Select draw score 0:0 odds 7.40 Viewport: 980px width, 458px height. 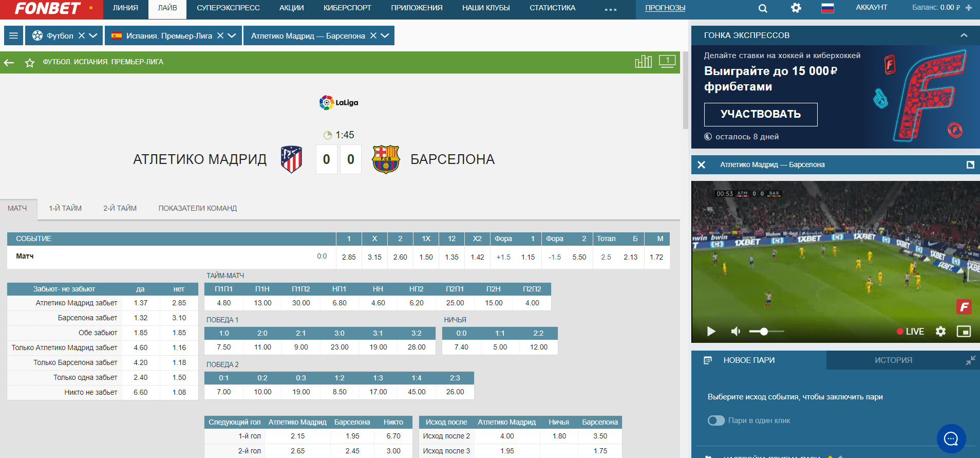pyautogui.click(x=461, y=347)
